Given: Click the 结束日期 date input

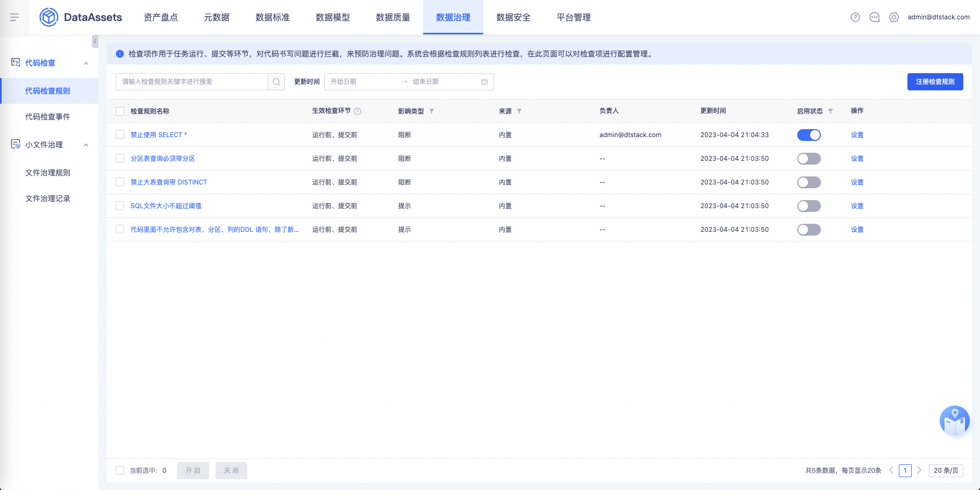Looking at the screenshot, I should click(444, 82).
